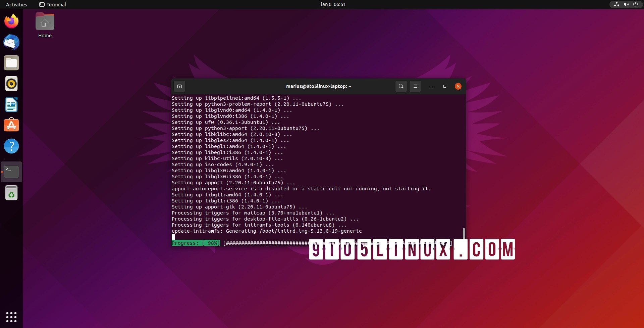This screenshot has width=644, height=328.
Task: Launch Firefox from the dock
Action: point(11,21)
